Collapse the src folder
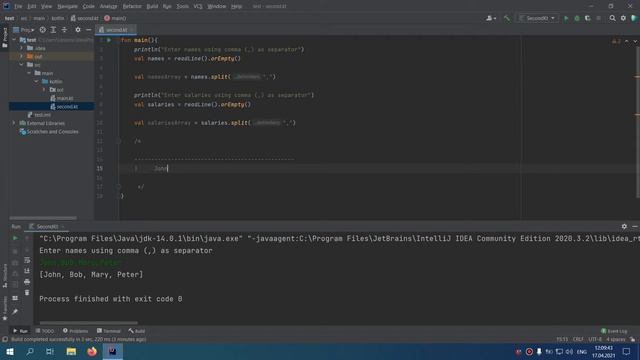The image size is (640, 360). (x=22, y=64)
